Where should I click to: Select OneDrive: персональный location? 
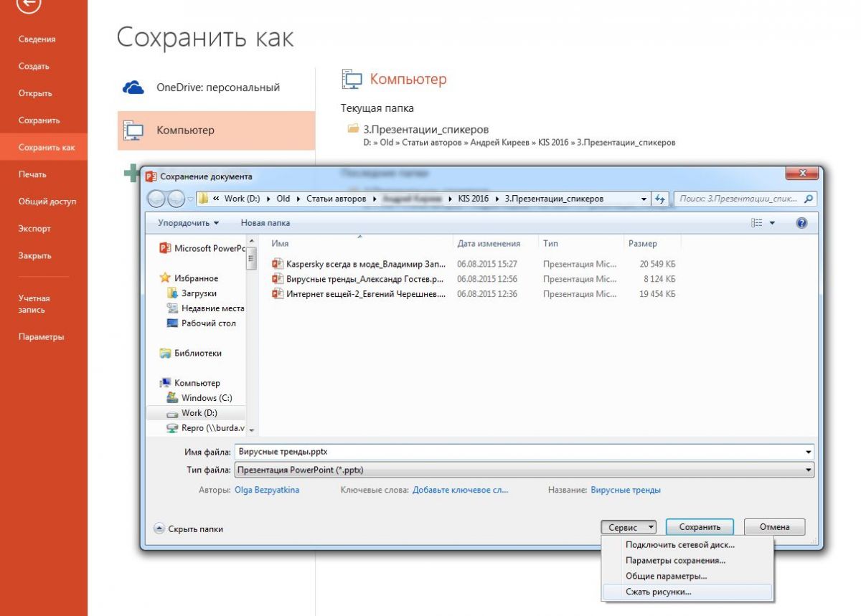click(216, 87)
